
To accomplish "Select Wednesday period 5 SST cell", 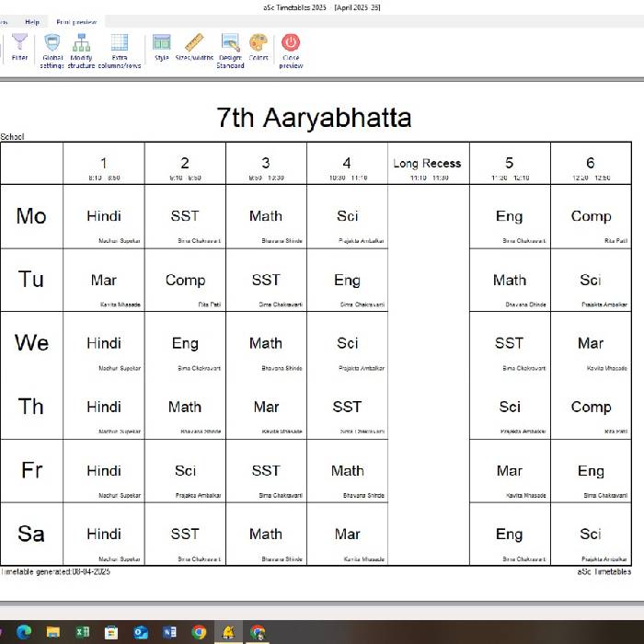I will (x=510, y=343).
